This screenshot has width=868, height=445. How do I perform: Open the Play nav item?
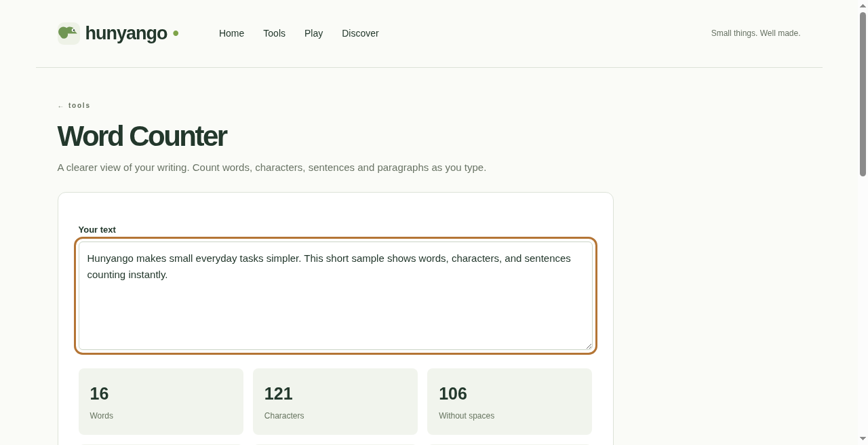[x=313, y=33]
